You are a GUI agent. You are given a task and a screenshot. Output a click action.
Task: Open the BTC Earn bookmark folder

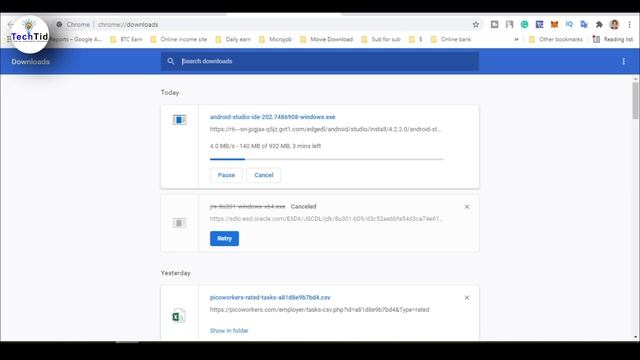pyautogui.click(x=126, y=39)
